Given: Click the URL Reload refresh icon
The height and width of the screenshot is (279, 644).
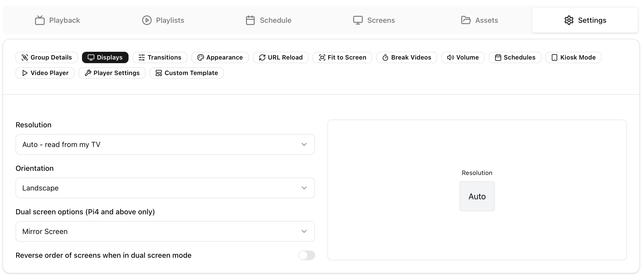Looking at the screenshot, I should pyautogui.click(x=262, y=57).
